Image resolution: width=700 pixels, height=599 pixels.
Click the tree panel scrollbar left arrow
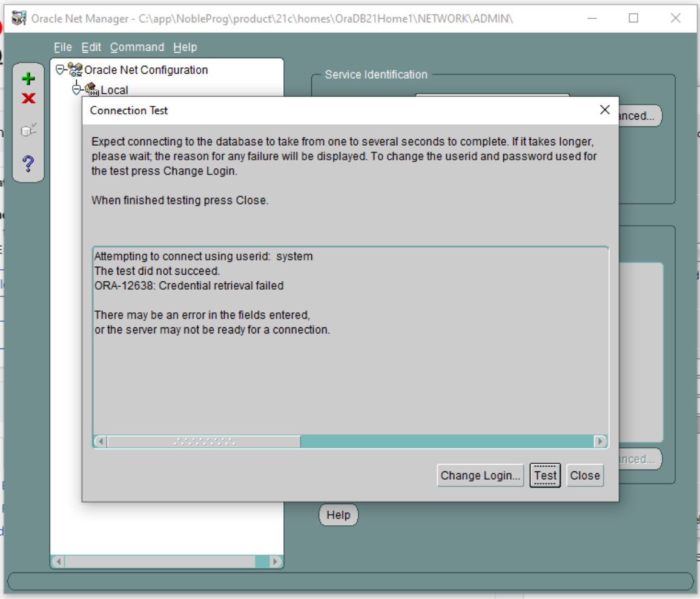59,561
